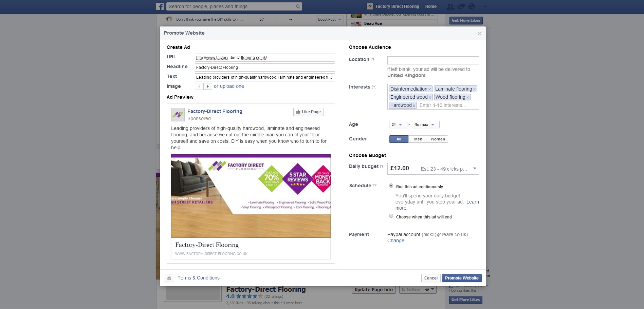Click Enter 4-10 interests field

[443, 105]
